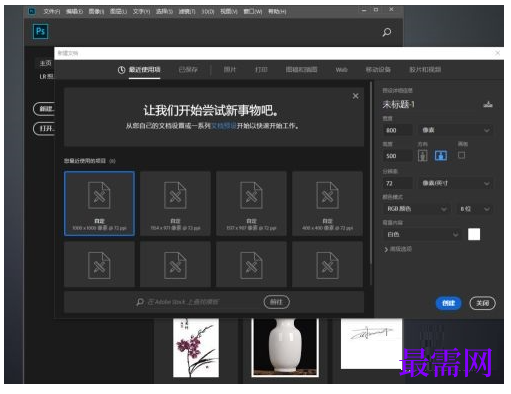Select portrait orientation icon
Viewport: 511px width, 394px height.
pyautogui.click(x=423, y=155)
